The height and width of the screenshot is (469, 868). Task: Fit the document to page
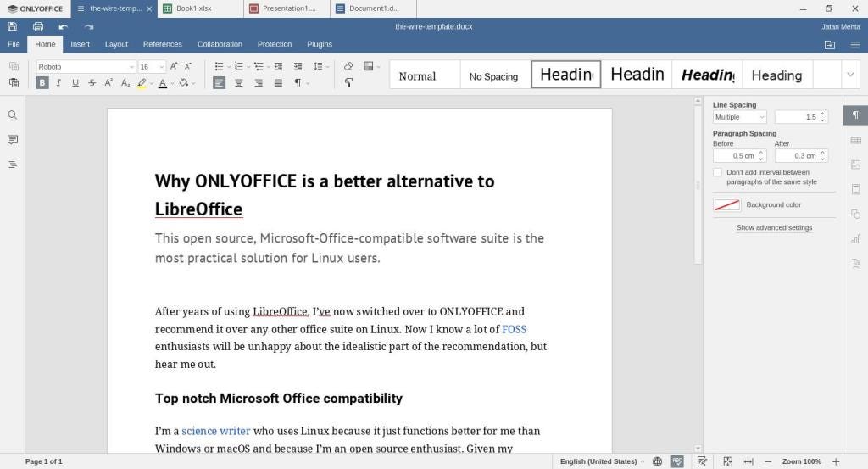click(x=728, y=461)
